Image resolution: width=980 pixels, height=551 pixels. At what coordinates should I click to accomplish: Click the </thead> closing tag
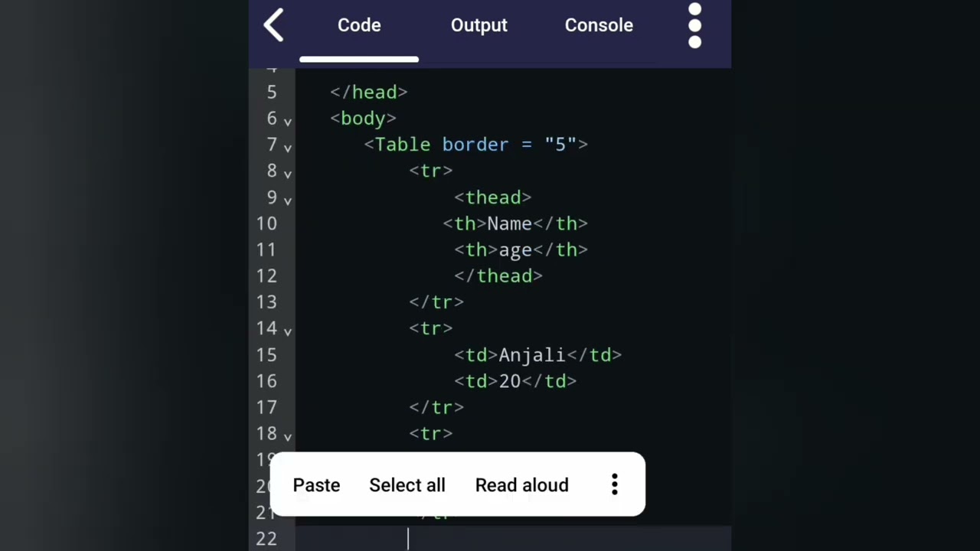(498, 275)
